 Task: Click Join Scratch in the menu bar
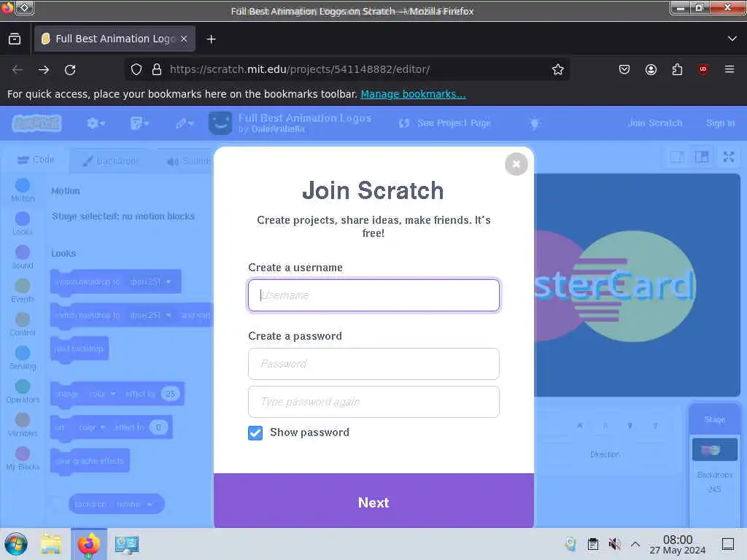tap(655, 123)
